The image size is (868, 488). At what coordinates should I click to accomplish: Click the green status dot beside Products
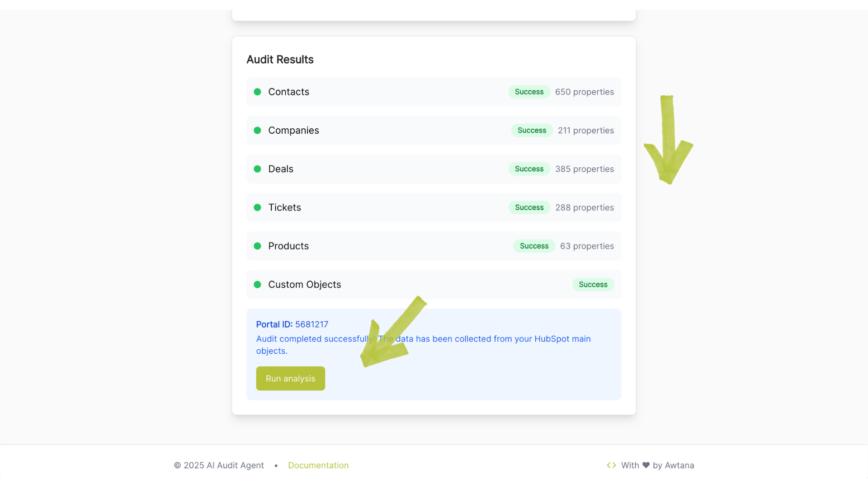click(257, 246)
